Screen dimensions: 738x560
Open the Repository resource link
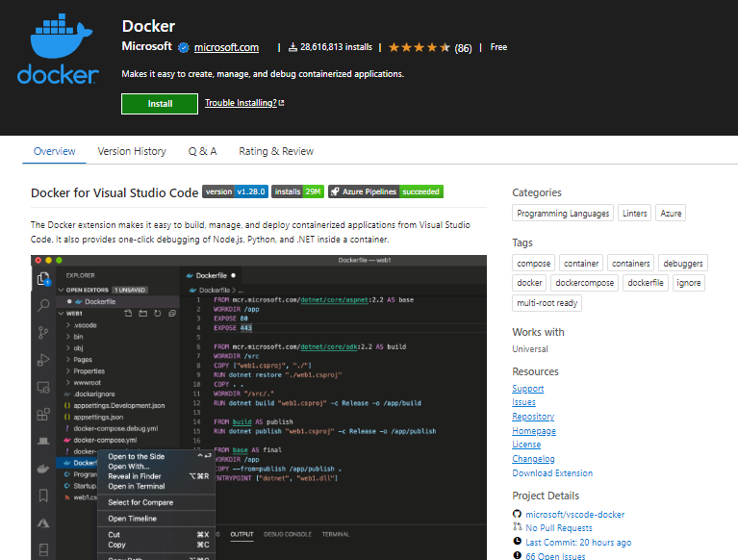533,417
